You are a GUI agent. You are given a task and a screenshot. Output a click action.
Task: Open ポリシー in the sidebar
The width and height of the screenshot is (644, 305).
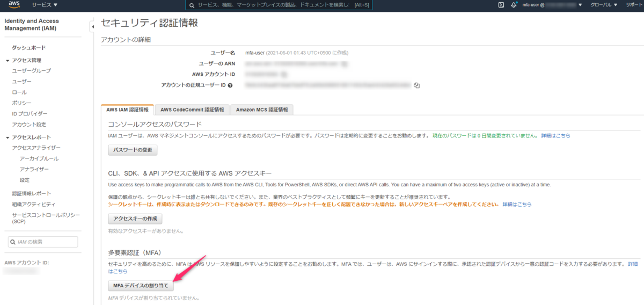(x=22, y=103)
